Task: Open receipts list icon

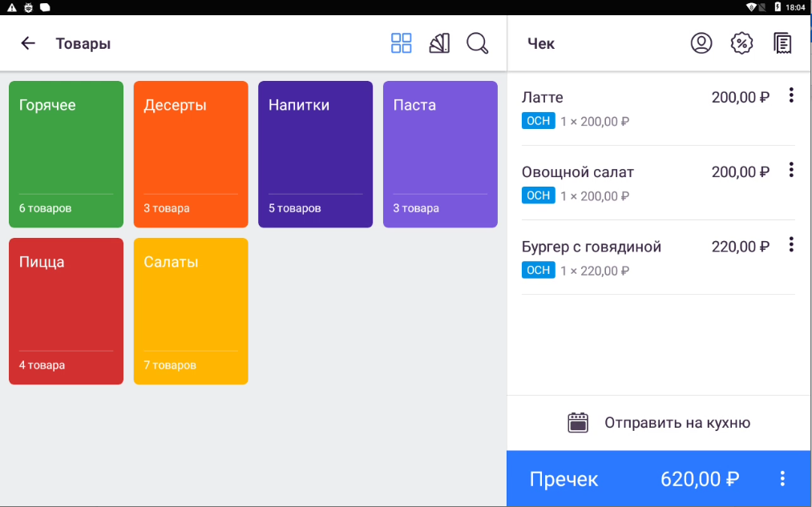Action: [x=782, y=43]
